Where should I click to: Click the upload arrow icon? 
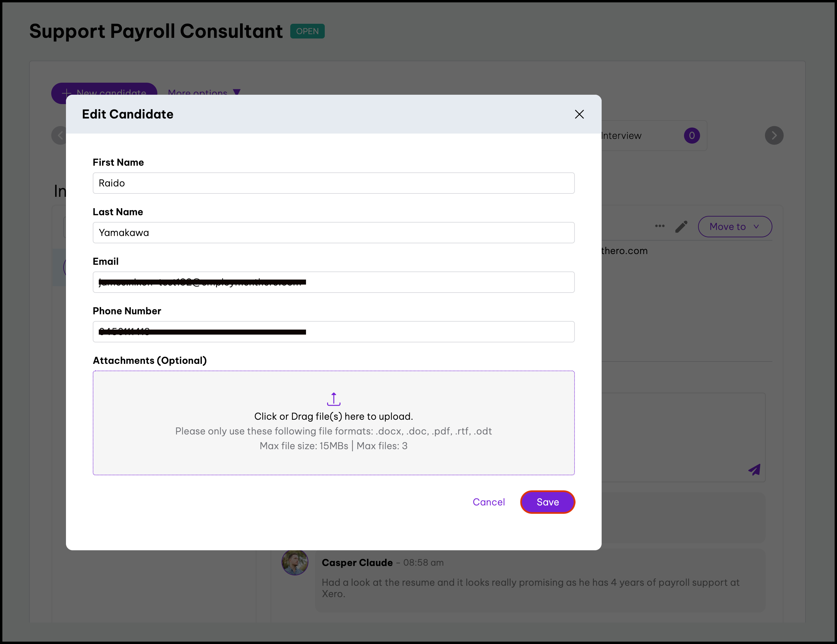(x=333, y=399)
